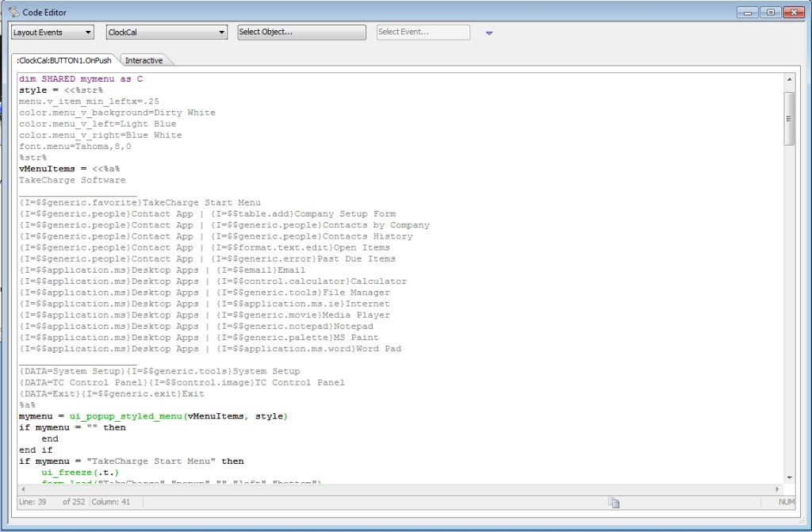Viewport: 812px width, 532px height.
Task: Click the NUM indicator in status bar
Action: coord(786,502)
